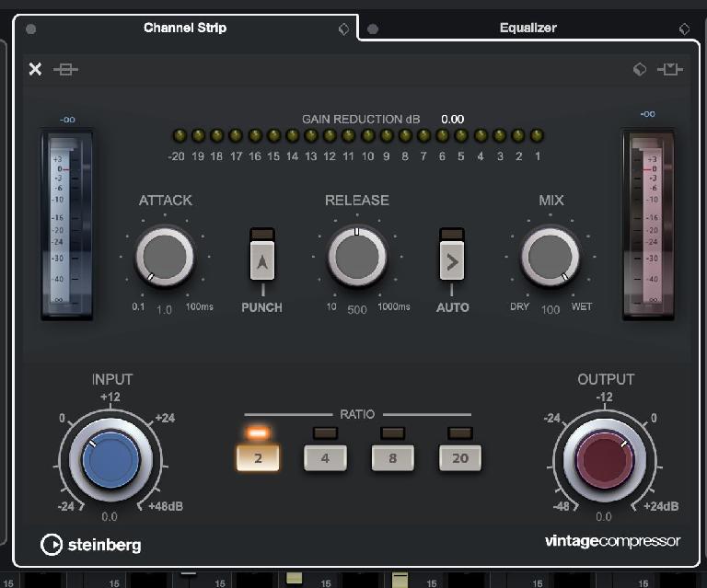707x588 pixels.
Task: Enable the AUTO release switch
Action: pos(452,260)
